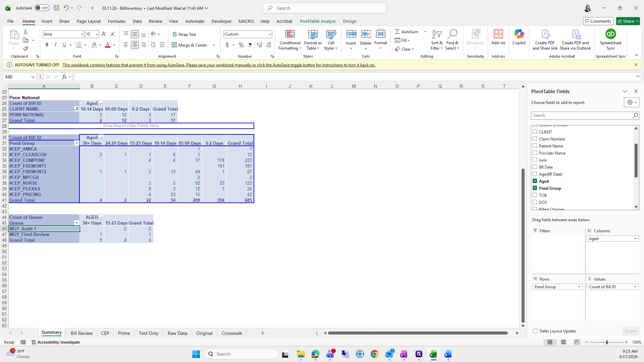
Task: Click the Format Painter brush icon
Action: pyautogui.click(x=25, y=49)
